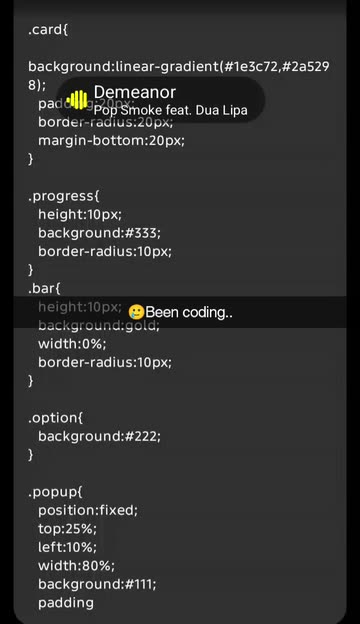Click the .option{ selector line
The image size is (360, 624).
click(x=55, y=418)
